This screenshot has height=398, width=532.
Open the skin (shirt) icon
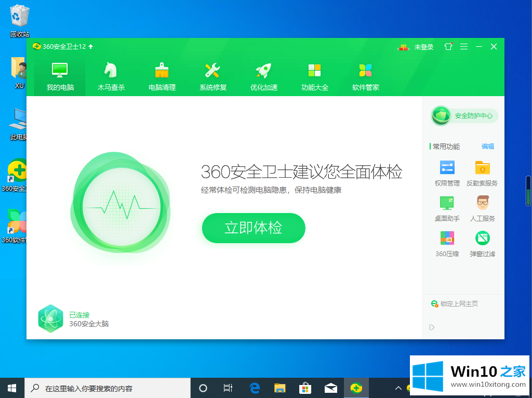click(448, 46)
